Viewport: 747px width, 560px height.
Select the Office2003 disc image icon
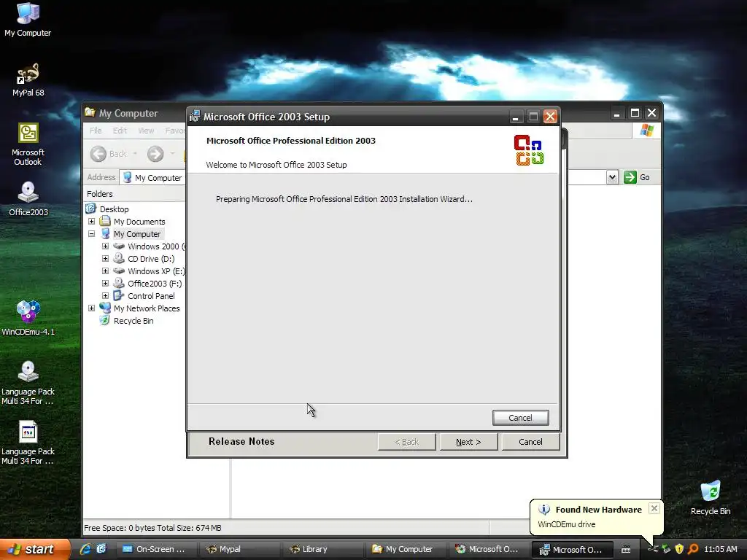[x=28, y=199]
